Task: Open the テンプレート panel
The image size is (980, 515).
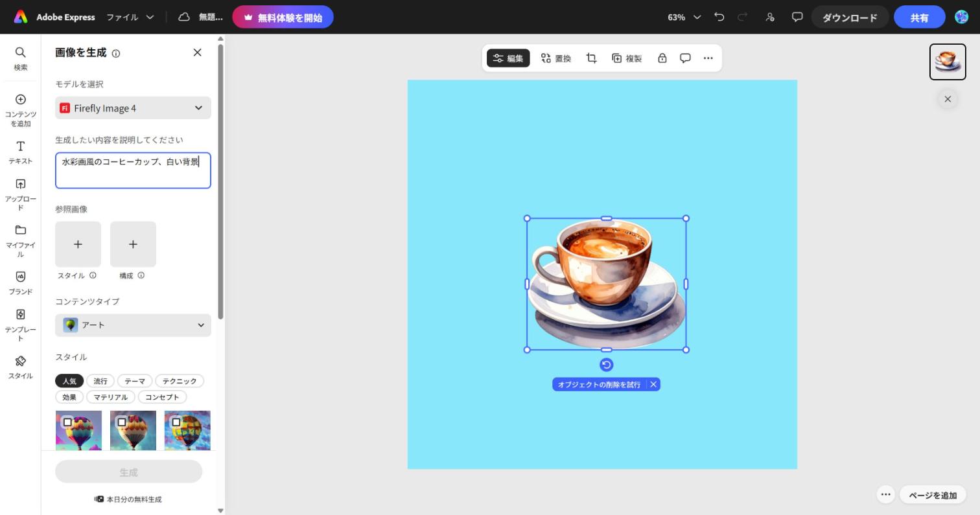Action: click(21, 325)
